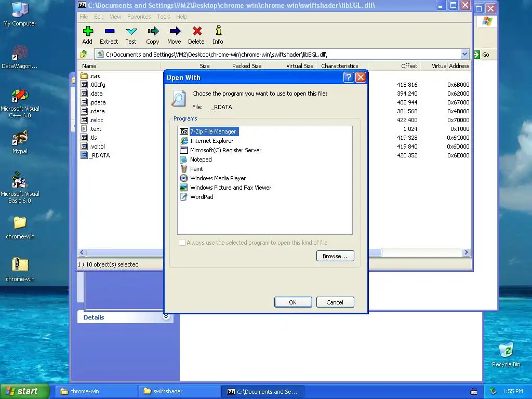The height and width of the screenshot is (399, 532).
Task: Switch to swiftshader taskbar button
Action: click(179, 391)
